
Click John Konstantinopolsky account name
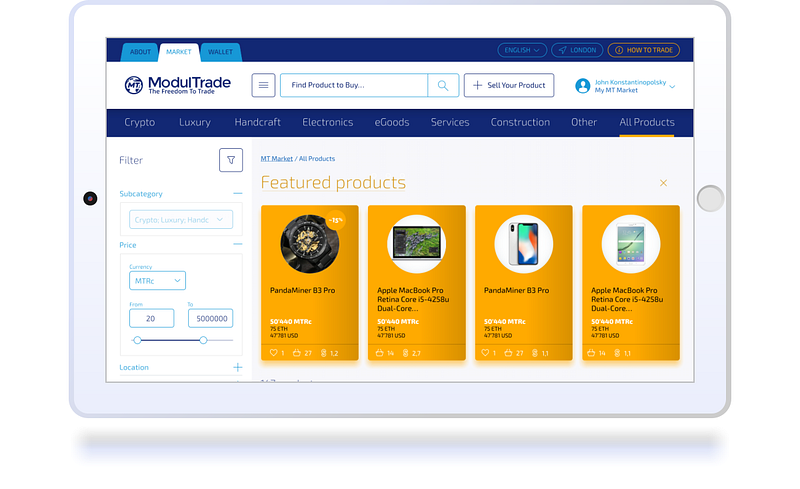tap(630, 82)
